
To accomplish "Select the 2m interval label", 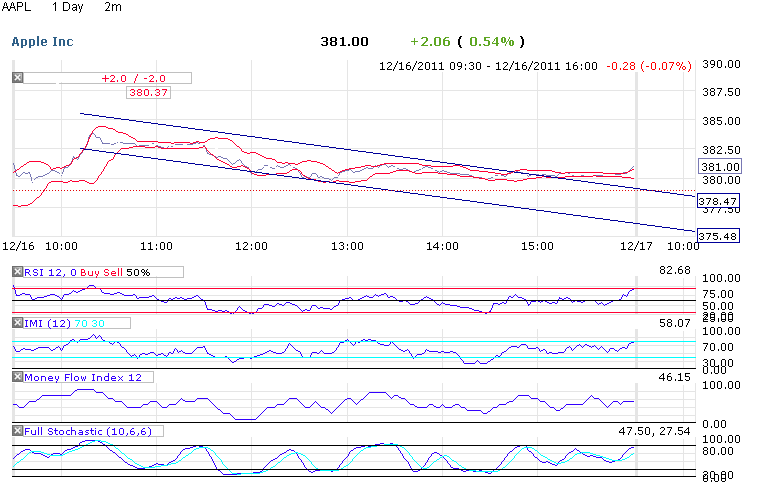I will 113,7.
